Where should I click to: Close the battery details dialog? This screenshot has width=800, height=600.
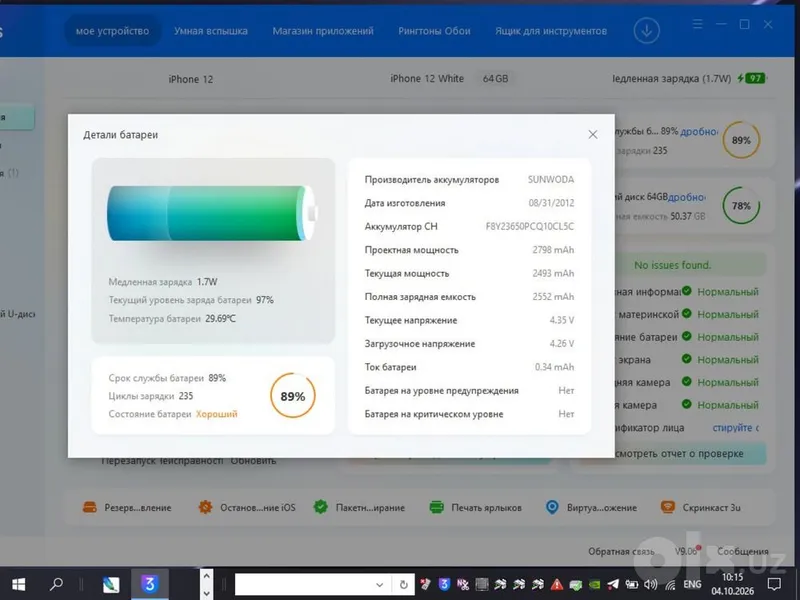click(x=592, y=135)
